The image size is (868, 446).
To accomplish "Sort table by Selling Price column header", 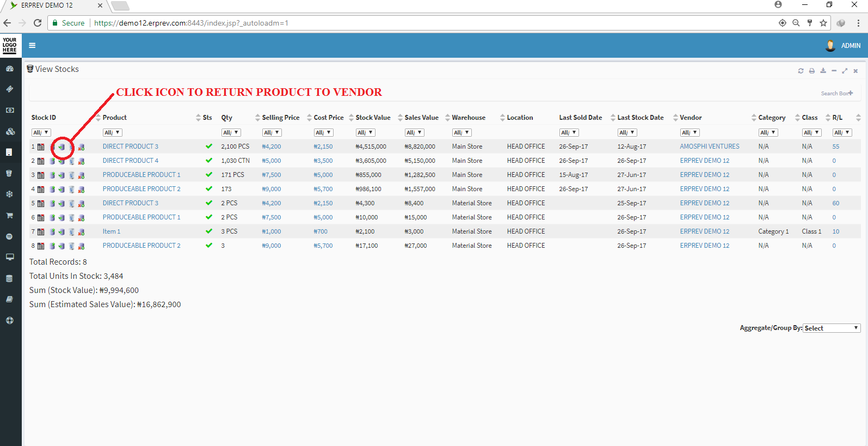I will click(281, 118).
